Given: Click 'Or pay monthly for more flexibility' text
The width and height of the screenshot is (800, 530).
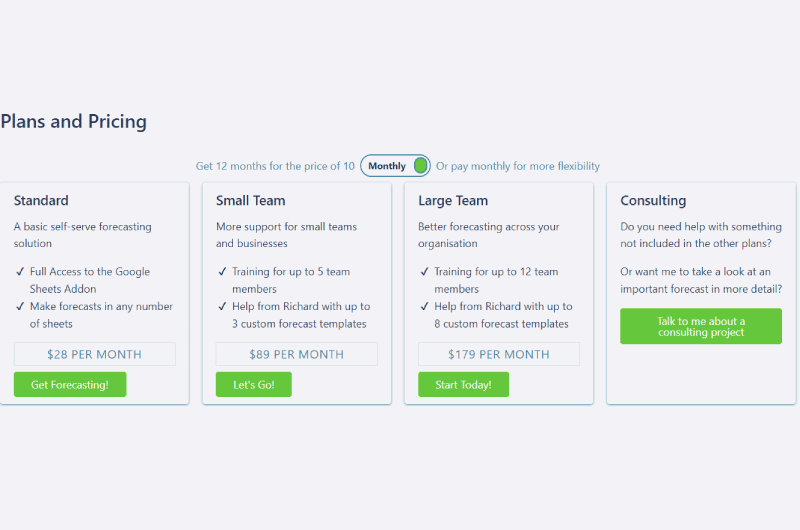Looking at the screenshot, I should (518, 166).
